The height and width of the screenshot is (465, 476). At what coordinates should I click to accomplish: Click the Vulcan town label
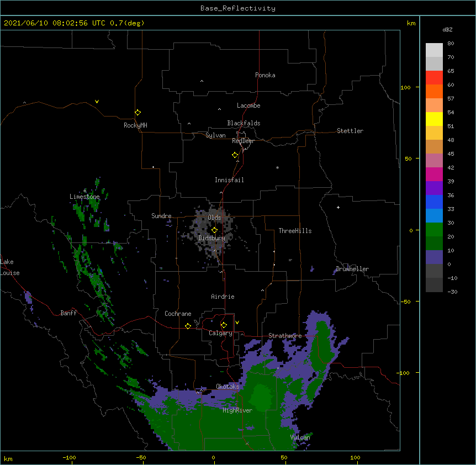pyautogui.click(x=300, y=437)
